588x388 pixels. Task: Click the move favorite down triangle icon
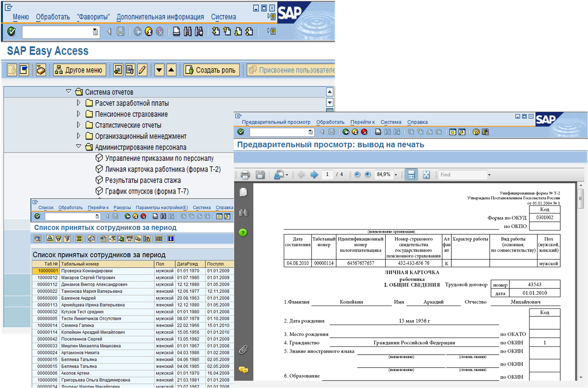tap(159, 70)
